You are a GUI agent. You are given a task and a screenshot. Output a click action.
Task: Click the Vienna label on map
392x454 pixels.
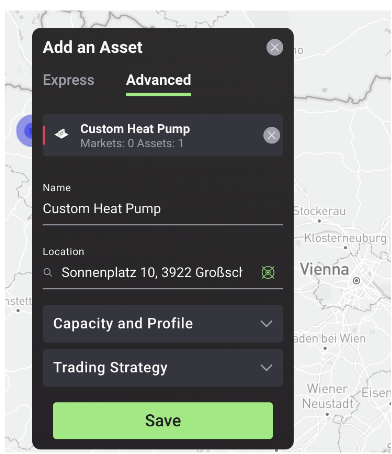click(324, 269)
